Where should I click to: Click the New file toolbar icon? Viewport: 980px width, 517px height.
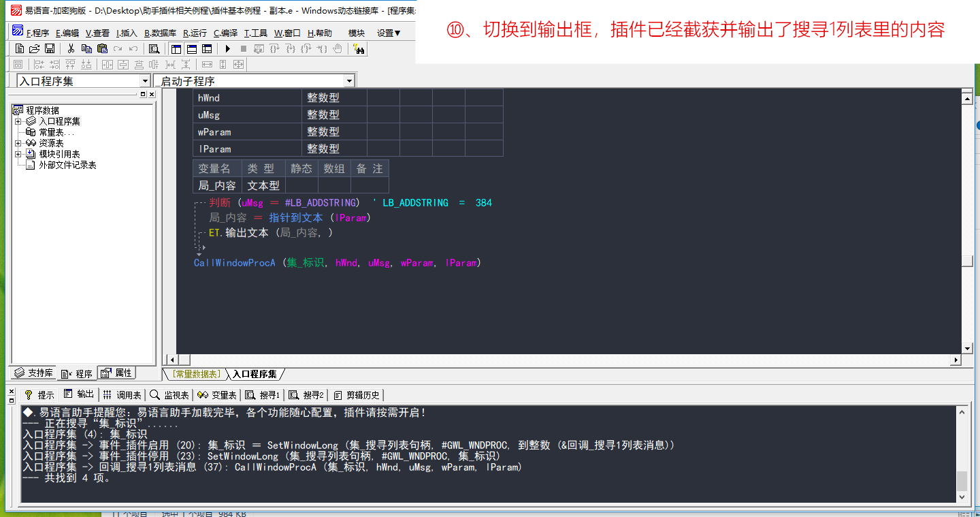click(x=20, y=48)
